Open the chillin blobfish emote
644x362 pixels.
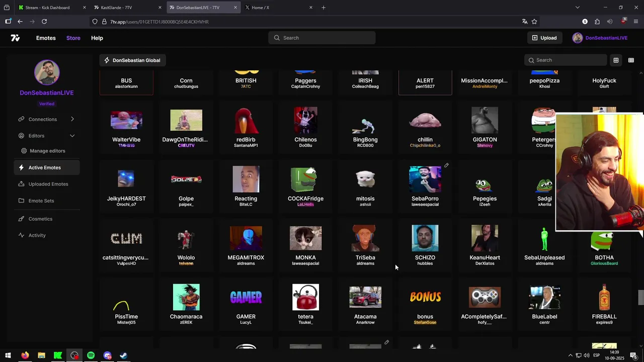click(425, 127)
